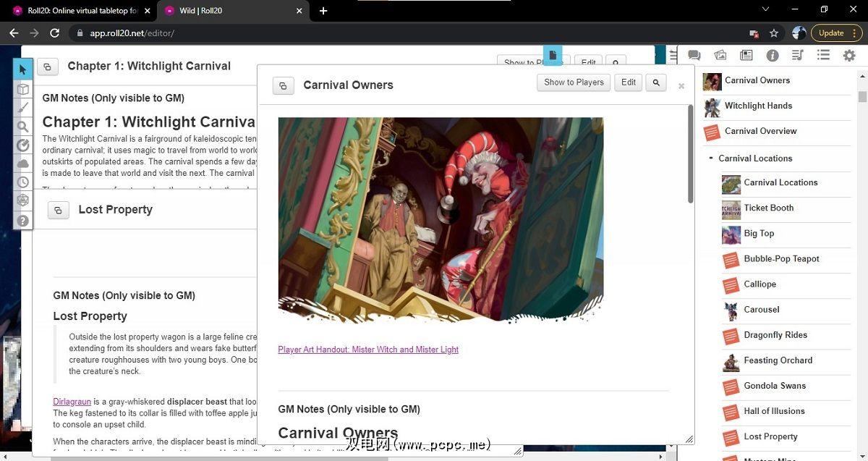Click the Lost Property handout popout icon

tap(58, 210)
